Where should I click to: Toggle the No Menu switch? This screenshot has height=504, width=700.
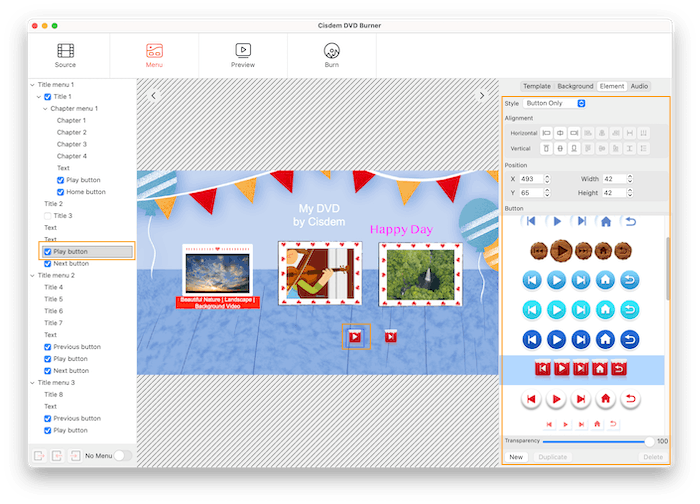click(x=123, y=455)
